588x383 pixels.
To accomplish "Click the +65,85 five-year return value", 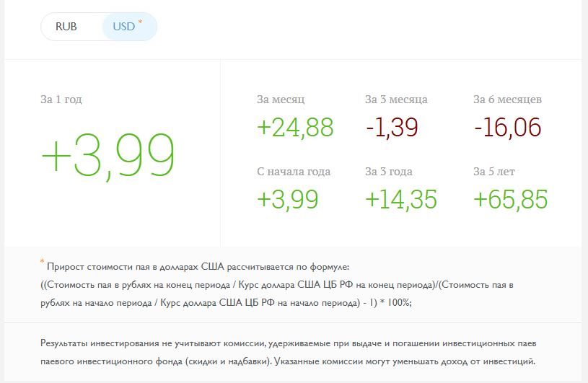I will (510, 199).
